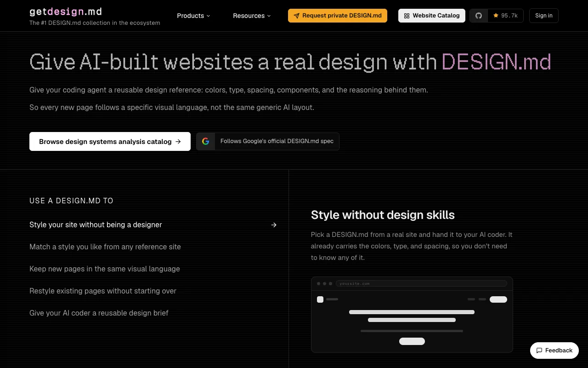Click the arrow in Browse catalog button
Screen dimensions: 588x368
click(x=178, y=142)
